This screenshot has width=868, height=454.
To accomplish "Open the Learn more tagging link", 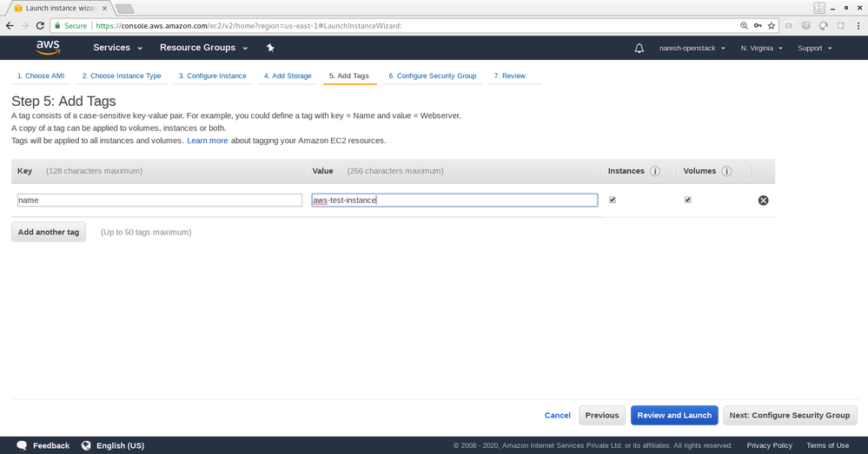I will tap(207, 141).
